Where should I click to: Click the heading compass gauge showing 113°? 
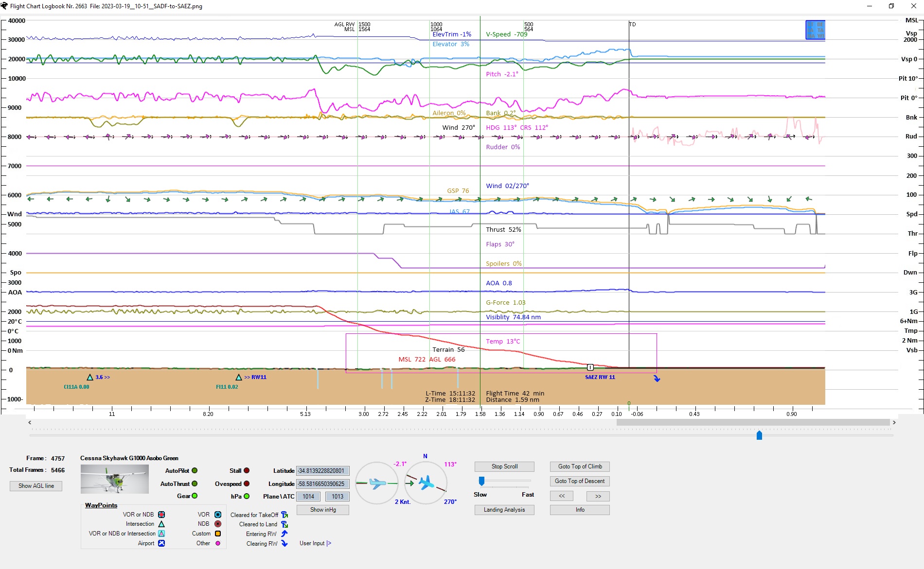426,483
